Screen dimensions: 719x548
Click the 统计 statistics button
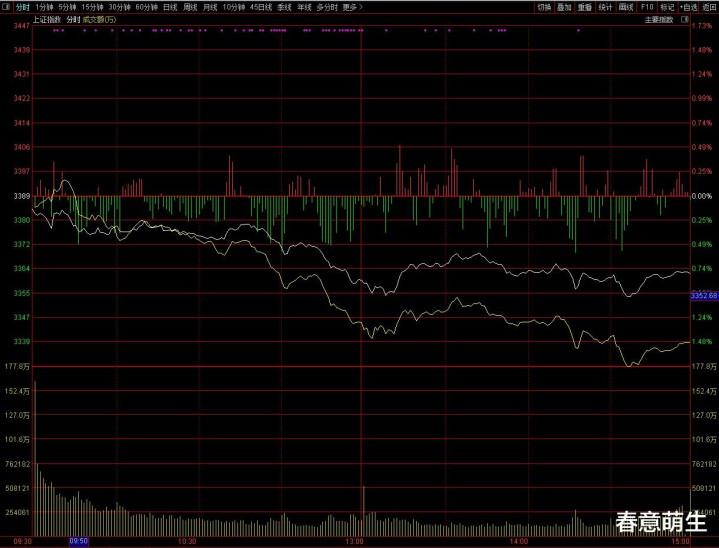(x=605, y=7)
